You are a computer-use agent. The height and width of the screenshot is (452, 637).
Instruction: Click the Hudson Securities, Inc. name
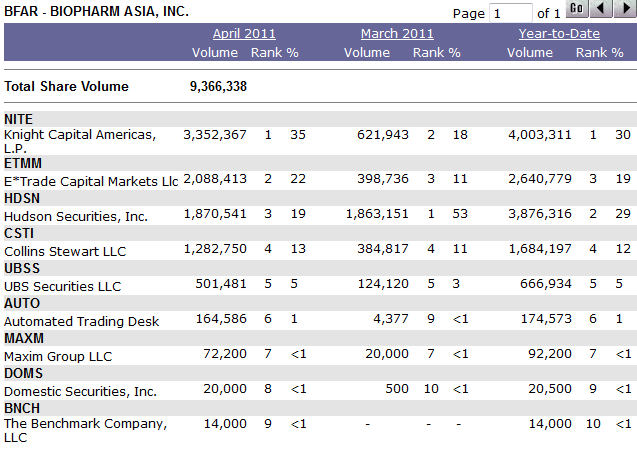pos(76,216)
